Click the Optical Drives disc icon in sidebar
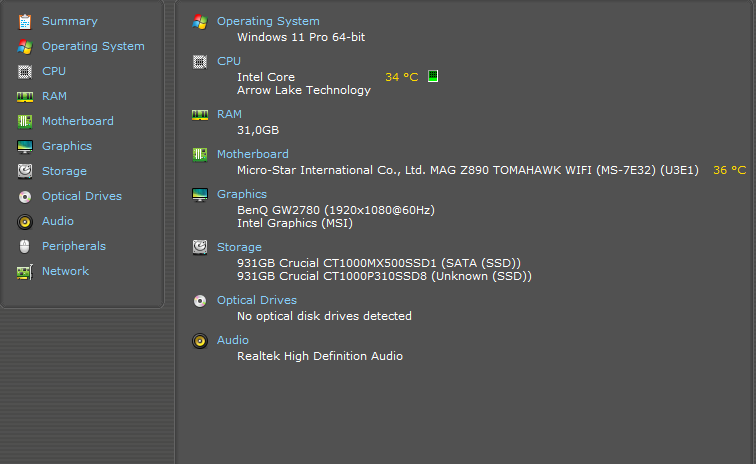 pyautogui.click(x=25, y=196)
